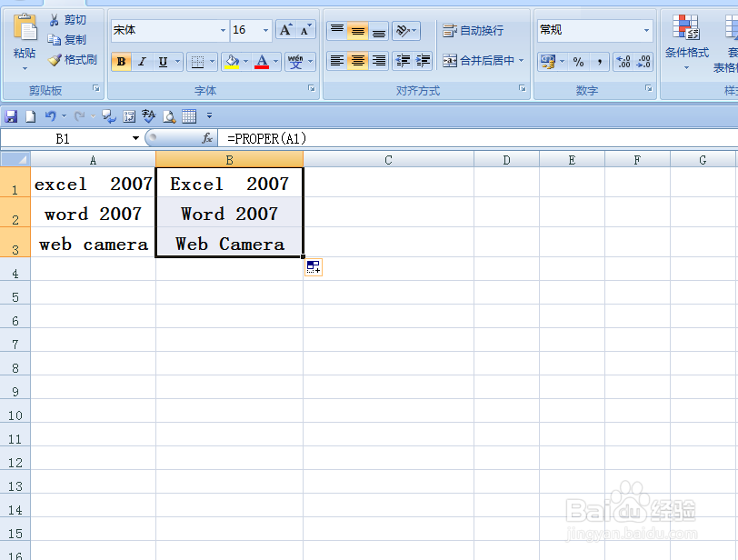This screenshot has height=560, width=738.
Task: Increase font size with large A button
Action: pyautogui.click(x=285, y=30)
